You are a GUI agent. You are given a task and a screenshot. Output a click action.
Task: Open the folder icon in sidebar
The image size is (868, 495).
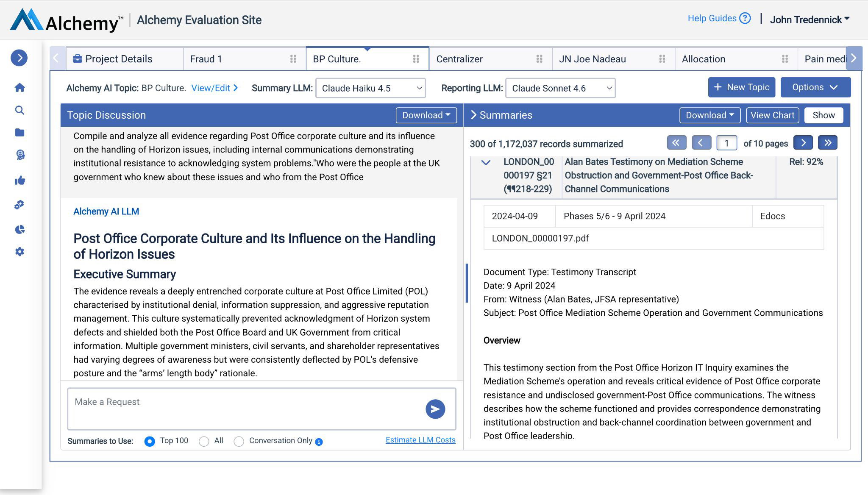click(19, 133)
